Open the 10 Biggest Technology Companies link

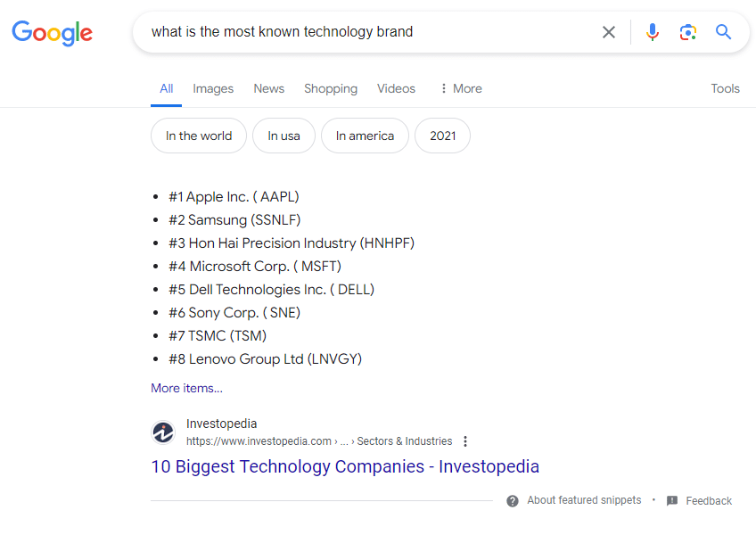click(345, 466)
